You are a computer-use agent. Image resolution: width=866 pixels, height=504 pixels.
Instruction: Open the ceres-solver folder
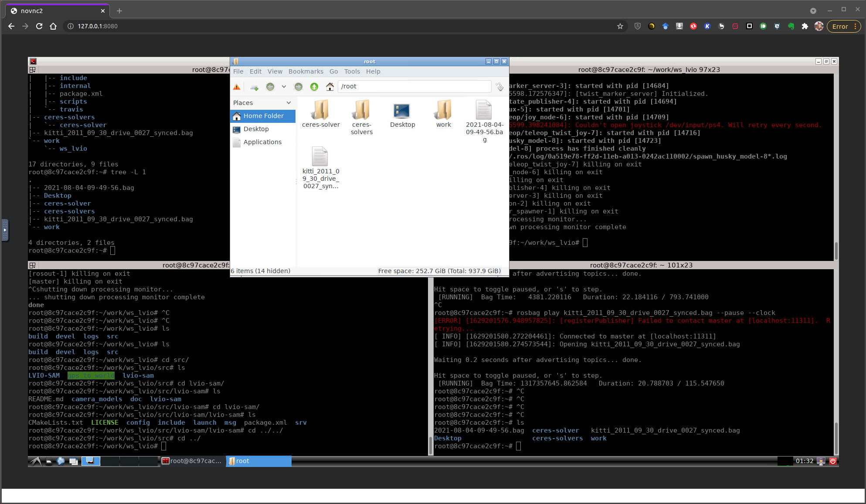[x=320, y=114]
